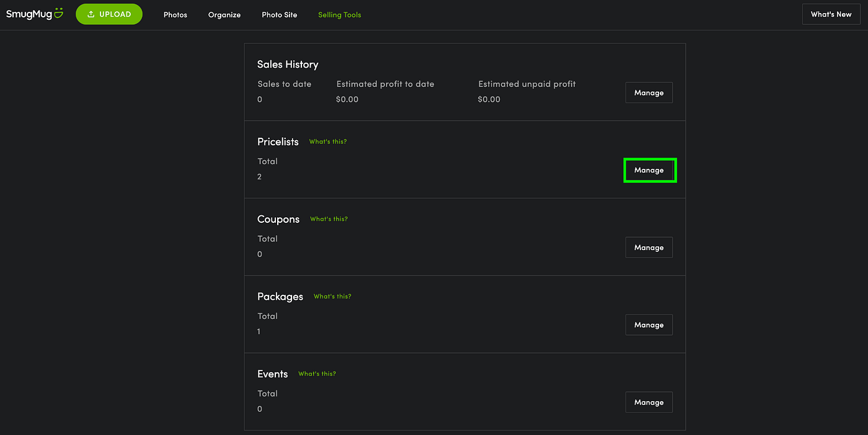Click the Estimated unpaid profit label
Image resolution: width=868 pixels, height=435 pixels.
coord(526,84)
